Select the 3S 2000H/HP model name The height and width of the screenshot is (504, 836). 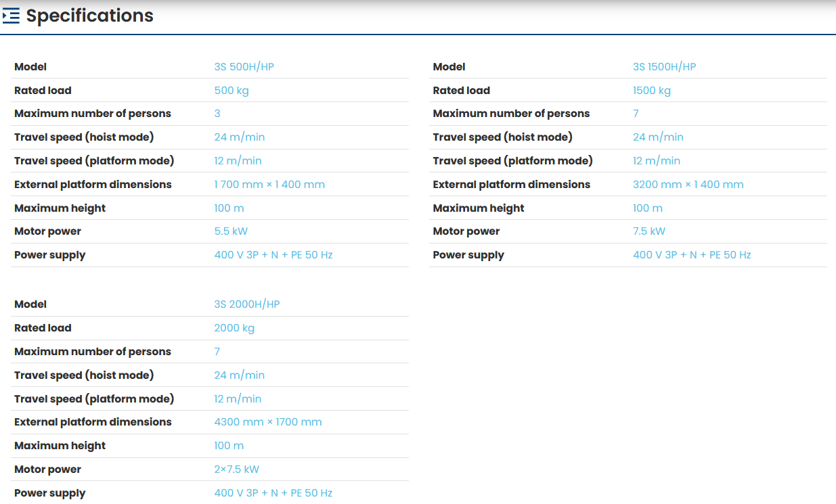[x=247, y=304]
